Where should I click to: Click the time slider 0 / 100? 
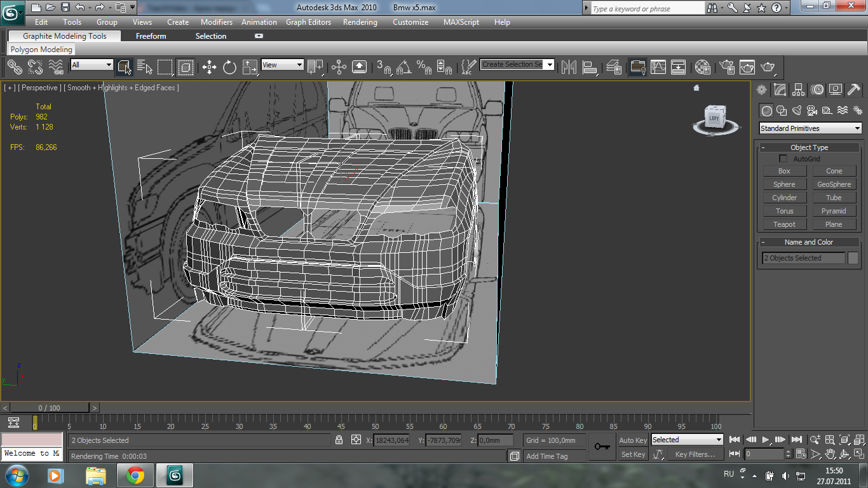pos(50,408)
